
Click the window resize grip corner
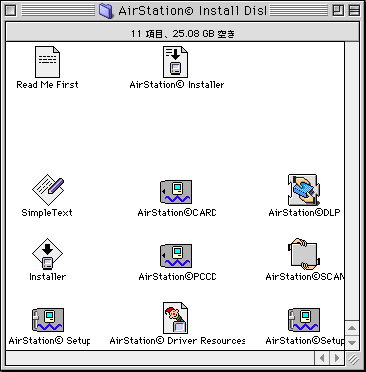click(353, 359)
